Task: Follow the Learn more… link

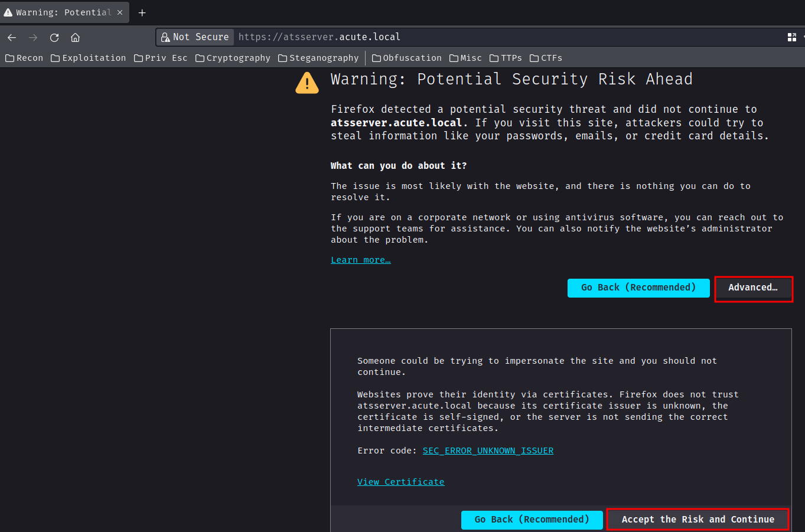Action: coord(361,260)
